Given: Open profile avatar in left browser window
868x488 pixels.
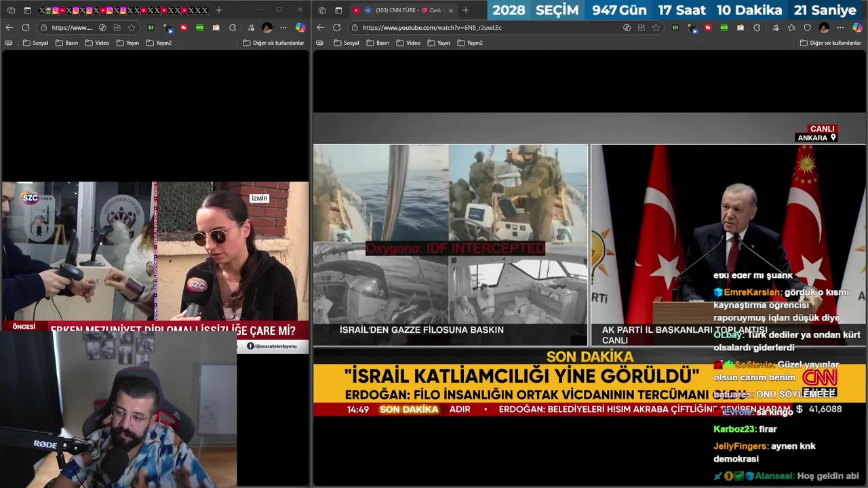Looking at the screenshot, I should click(267, 28).
